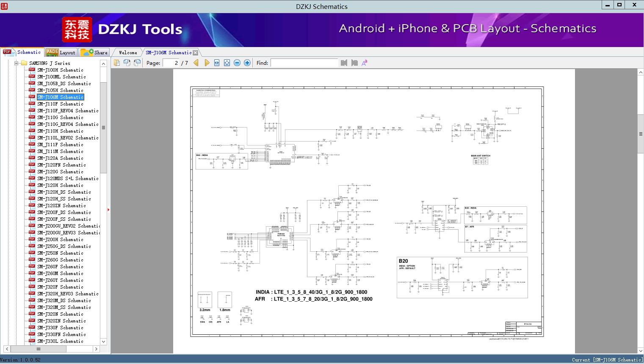The width and height of the screenshot is (644, 364).
Task: Open the Share tab
Action: click(x=94, y=53)
